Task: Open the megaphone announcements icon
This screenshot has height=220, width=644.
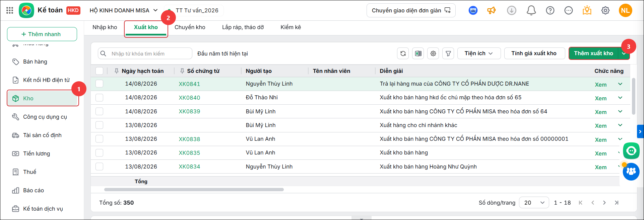Action: coord(492,10)
